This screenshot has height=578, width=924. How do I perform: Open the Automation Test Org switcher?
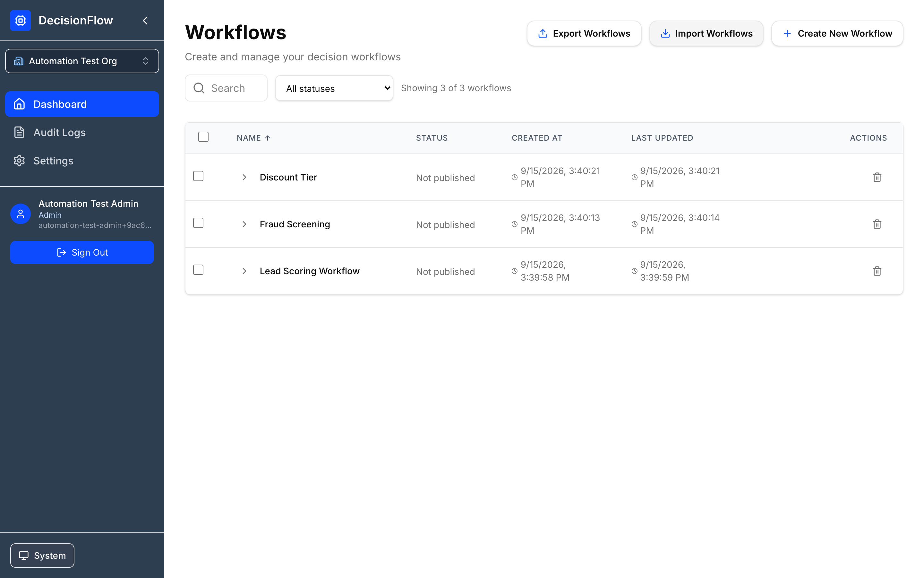[82, 61]
